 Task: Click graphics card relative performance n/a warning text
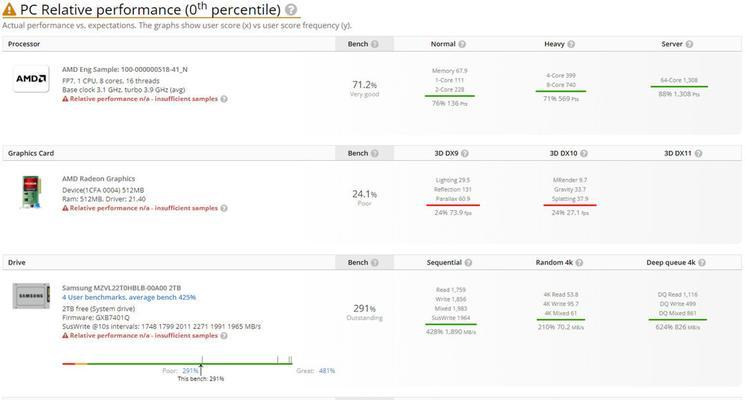tap(144, 208)
